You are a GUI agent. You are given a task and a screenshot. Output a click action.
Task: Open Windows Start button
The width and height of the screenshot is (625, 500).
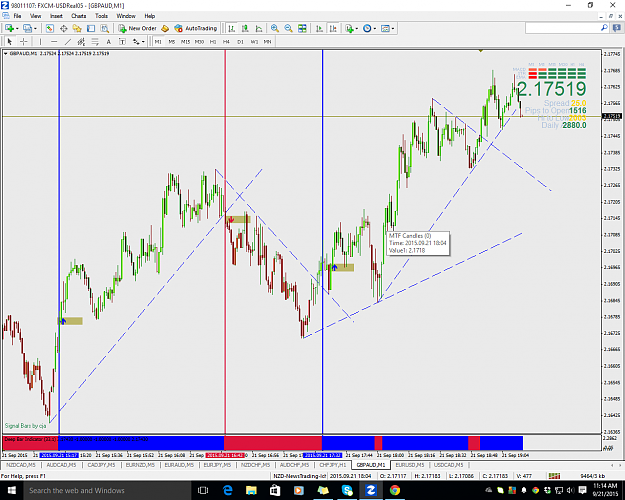tap(11, 490)
